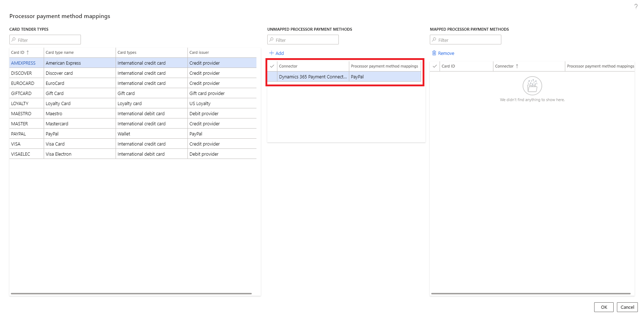Click the Loyalty Card type name cell
The width and height of the screenshot is (644, 320).
click(79, 103)
